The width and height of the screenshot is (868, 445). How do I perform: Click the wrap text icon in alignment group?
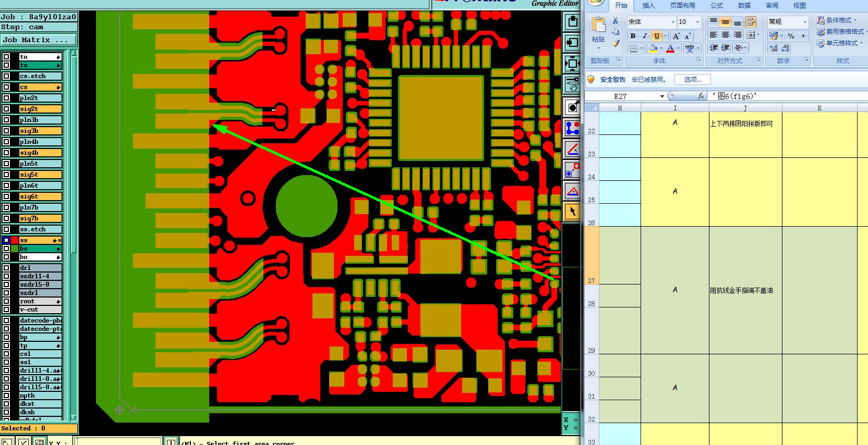[x=751, y=22]
